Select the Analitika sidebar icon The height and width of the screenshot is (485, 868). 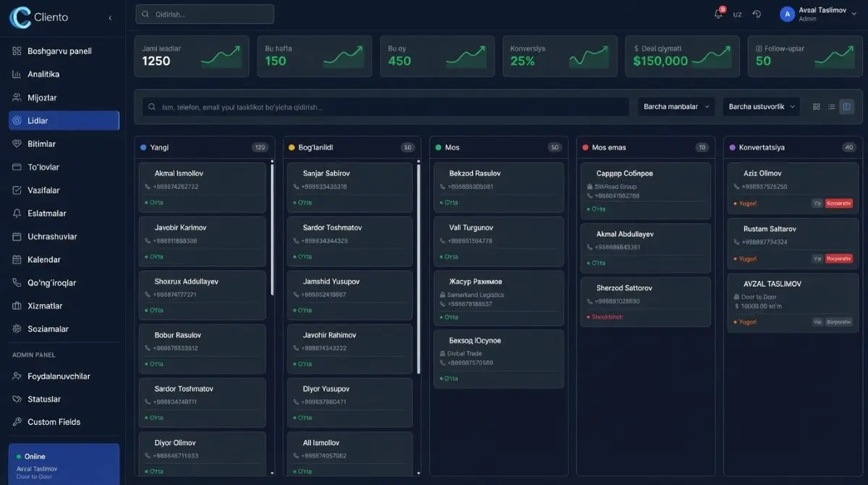(x=16, y=74)
